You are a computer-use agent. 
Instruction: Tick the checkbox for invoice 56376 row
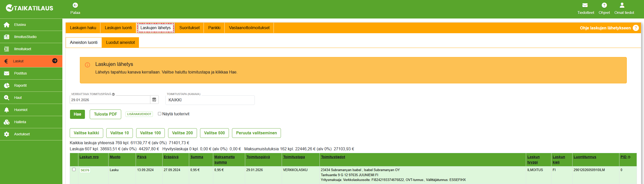74,170
